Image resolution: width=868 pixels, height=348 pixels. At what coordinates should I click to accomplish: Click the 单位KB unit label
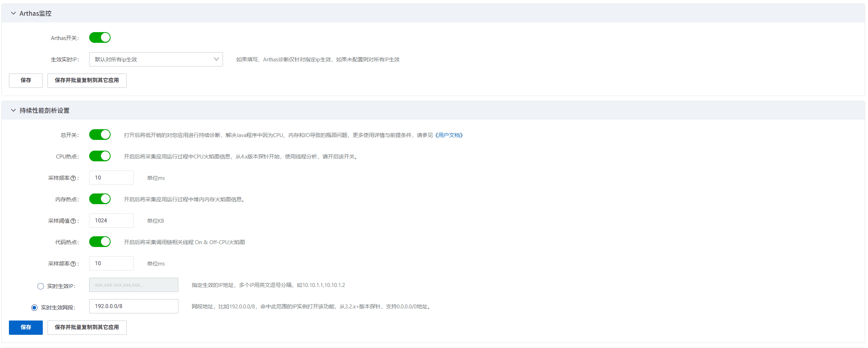(156, 221)
